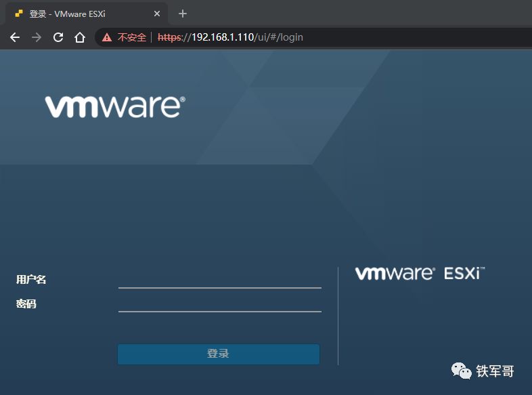Click the URL 192.168.1.110/ui/#/login
This screenshot has height=395, width=532.
coord(230,37)
